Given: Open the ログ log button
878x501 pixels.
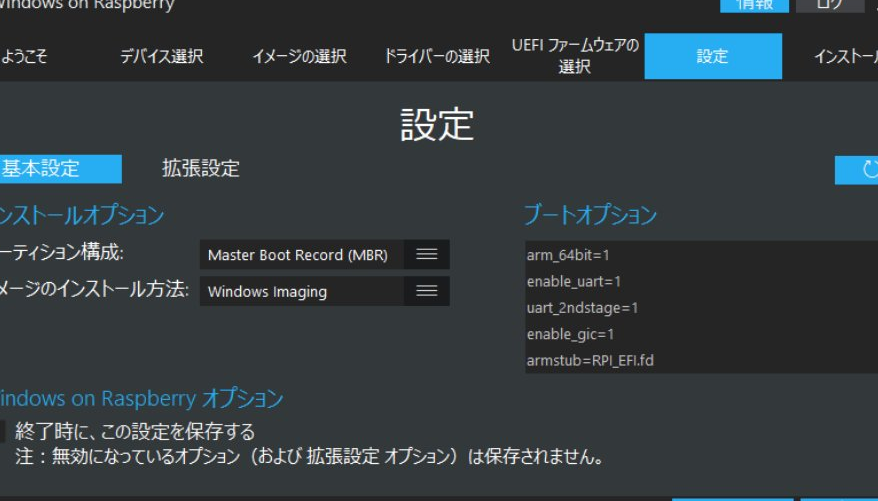Looking at the screenshot, I should 829,4.
